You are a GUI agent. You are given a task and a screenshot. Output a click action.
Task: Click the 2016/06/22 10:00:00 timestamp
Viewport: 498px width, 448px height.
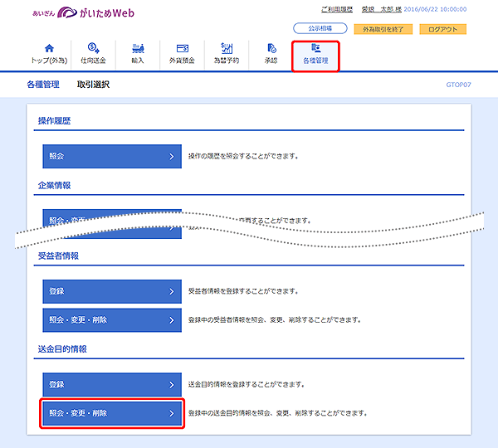pyautogui.click(x=435, y=9)
